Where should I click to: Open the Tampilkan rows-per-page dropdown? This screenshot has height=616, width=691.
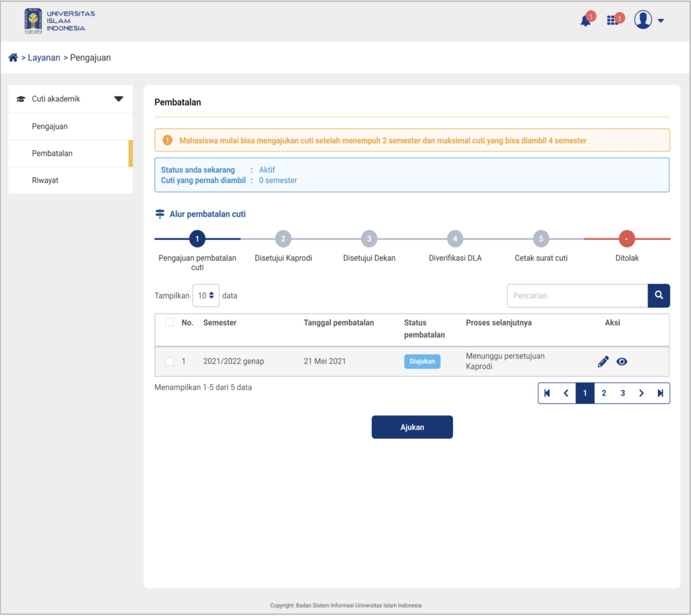pyautogui.click(x=206, y=295)
